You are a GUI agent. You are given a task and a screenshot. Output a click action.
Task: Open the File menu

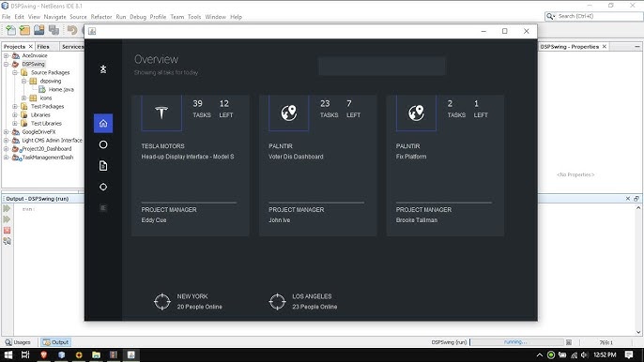tap(7, 17)
